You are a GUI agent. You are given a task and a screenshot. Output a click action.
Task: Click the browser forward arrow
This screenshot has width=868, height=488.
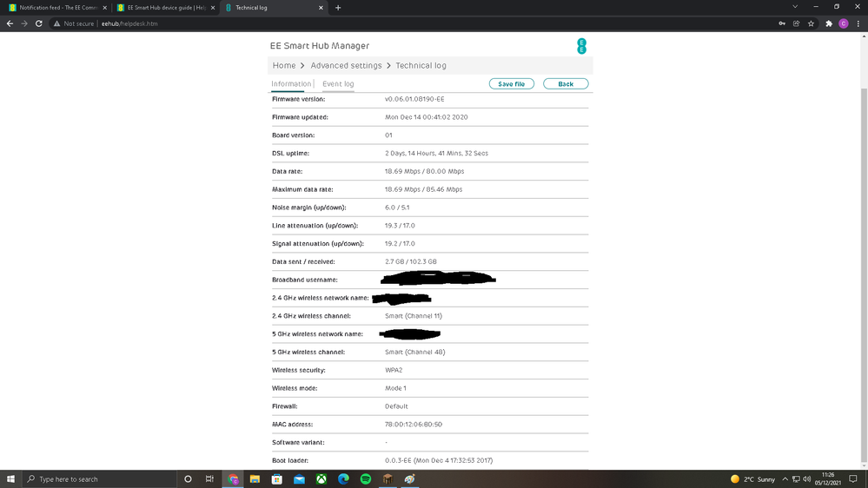point(23,23)
